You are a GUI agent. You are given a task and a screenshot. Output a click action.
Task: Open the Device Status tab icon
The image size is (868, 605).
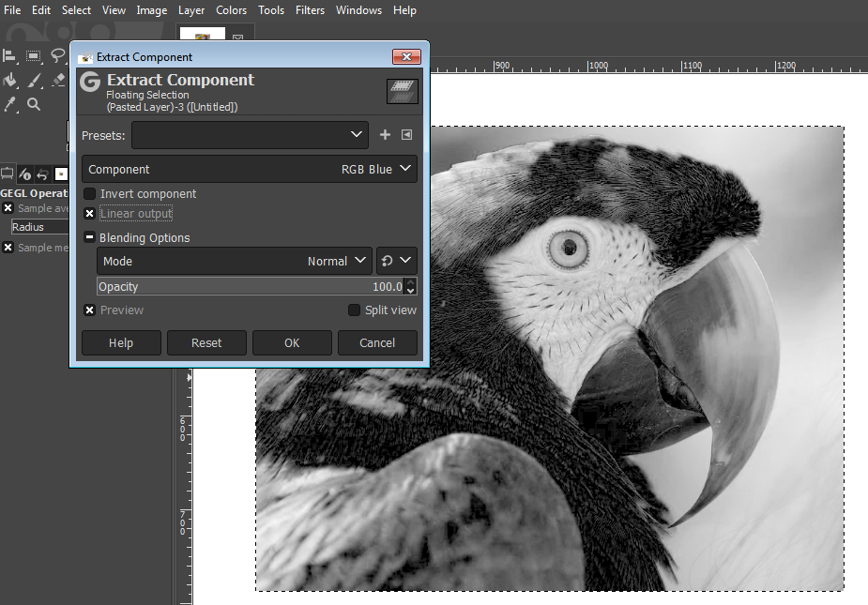point(25,174)
